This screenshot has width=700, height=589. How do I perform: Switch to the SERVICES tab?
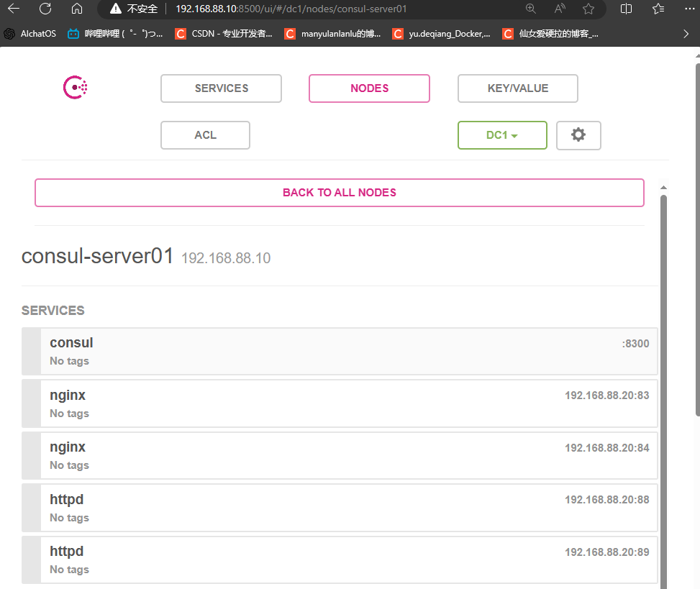[x=221, y=88]
